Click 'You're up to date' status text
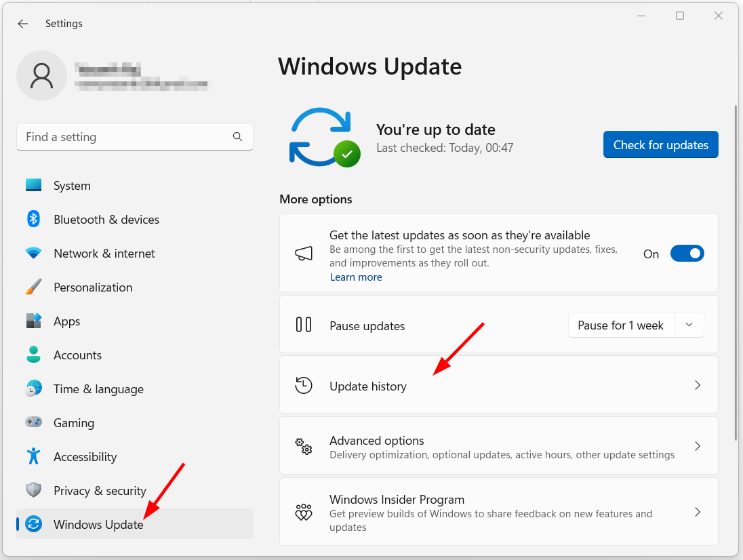Image resolution: width=743 pixels, height=560 pixels. point(435,129)
